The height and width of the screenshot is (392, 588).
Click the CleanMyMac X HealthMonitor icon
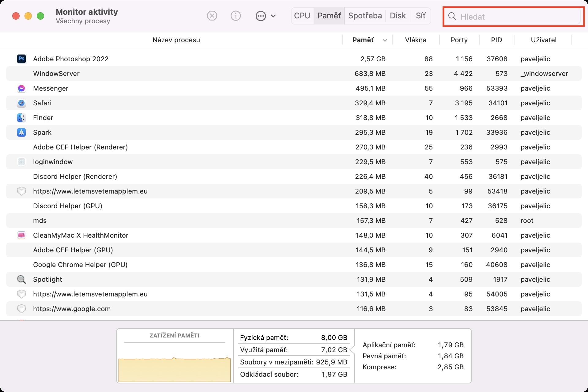[x=21, y=235]
